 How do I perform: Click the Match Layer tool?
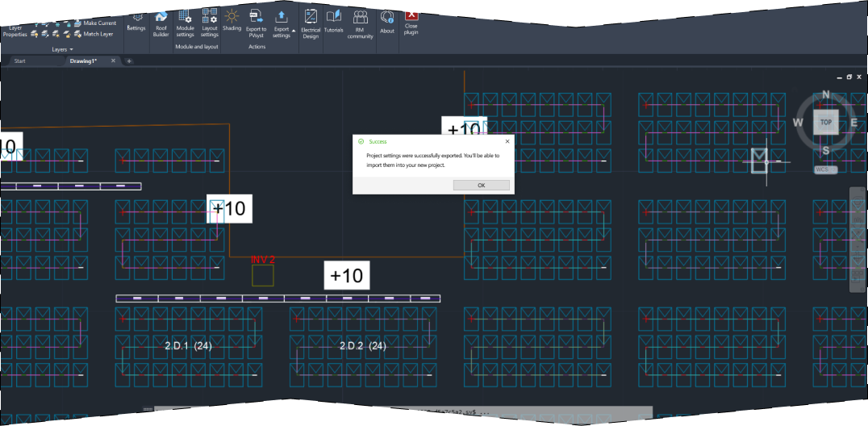coord(94,35)
